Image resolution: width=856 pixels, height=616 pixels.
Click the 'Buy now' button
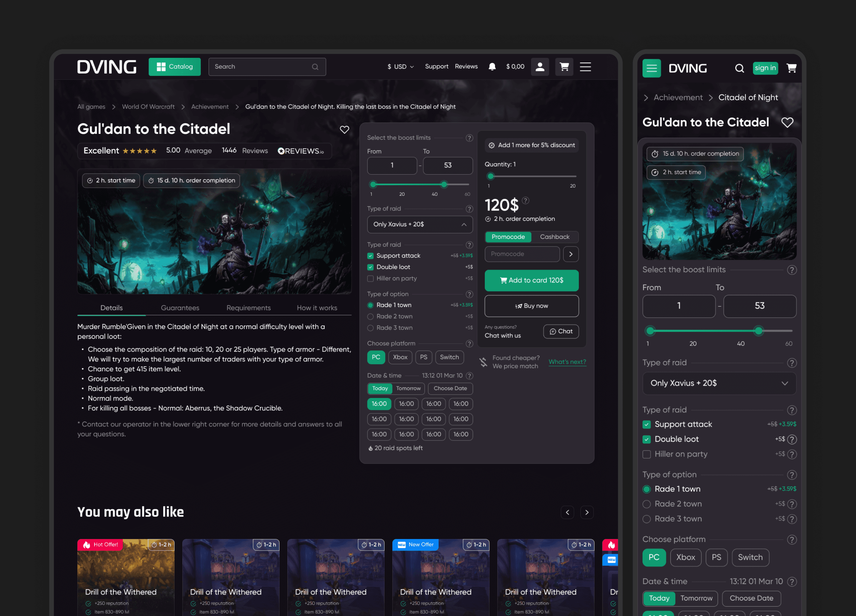tap(531, 306)
